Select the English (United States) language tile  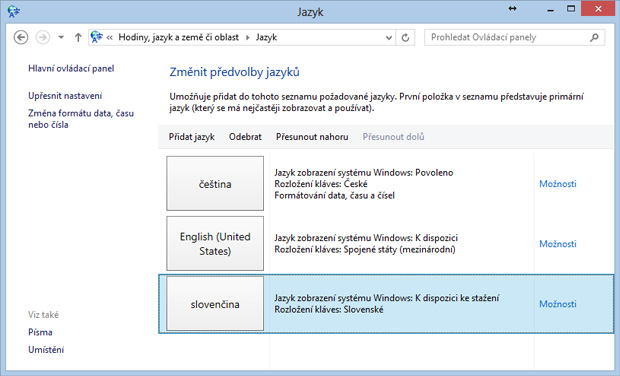tap(215, 244)
